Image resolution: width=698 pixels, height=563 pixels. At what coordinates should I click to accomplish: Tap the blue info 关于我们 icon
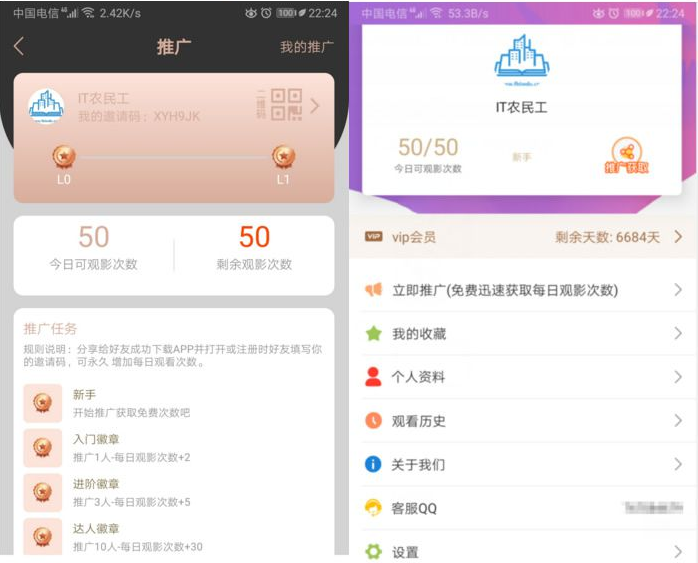(373, 464)
